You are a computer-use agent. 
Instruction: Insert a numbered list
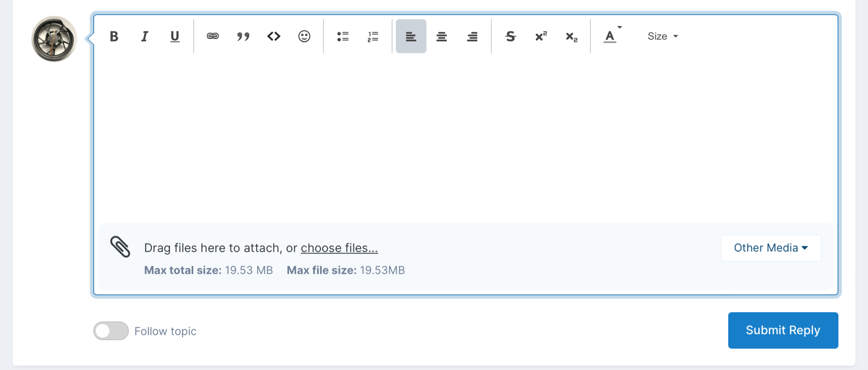tap(373, 36)
